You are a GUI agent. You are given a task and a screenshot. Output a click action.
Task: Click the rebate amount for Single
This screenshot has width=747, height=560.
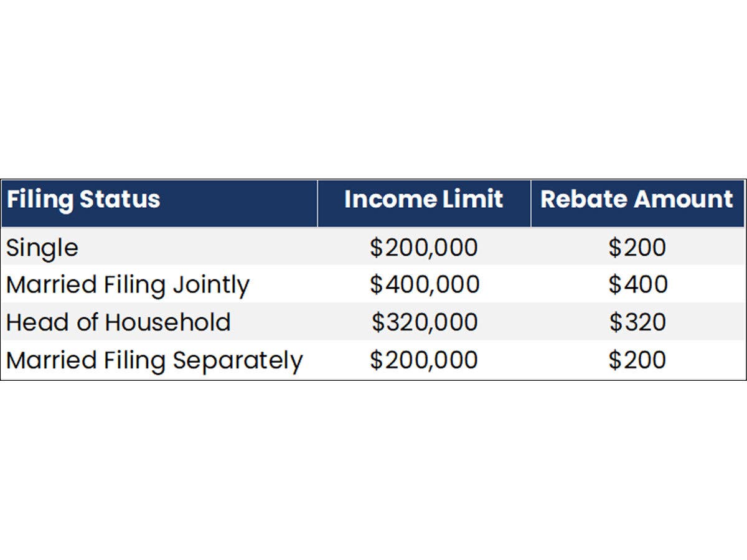(x=637, y=248)
